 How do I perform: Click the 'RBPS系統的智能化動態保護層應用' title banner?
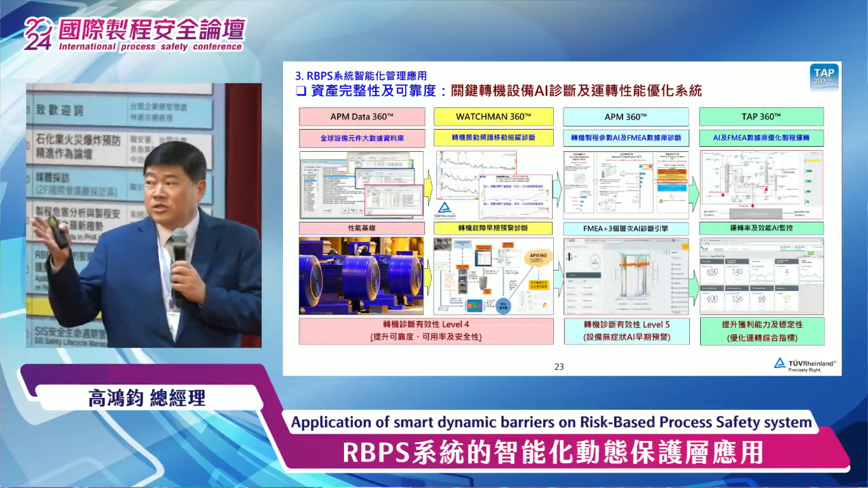coord(553,452)
